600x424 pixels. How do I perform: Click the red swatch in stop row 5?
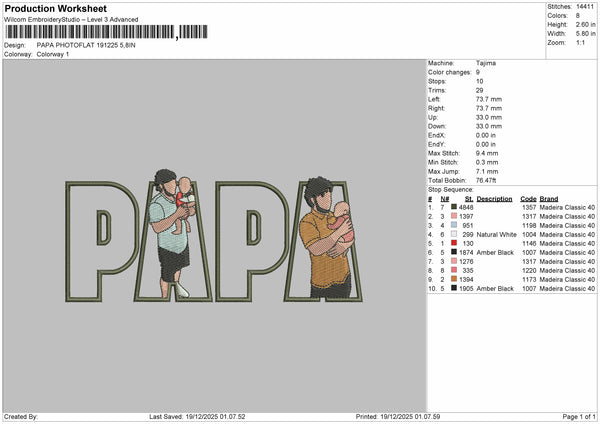point(454,243)
